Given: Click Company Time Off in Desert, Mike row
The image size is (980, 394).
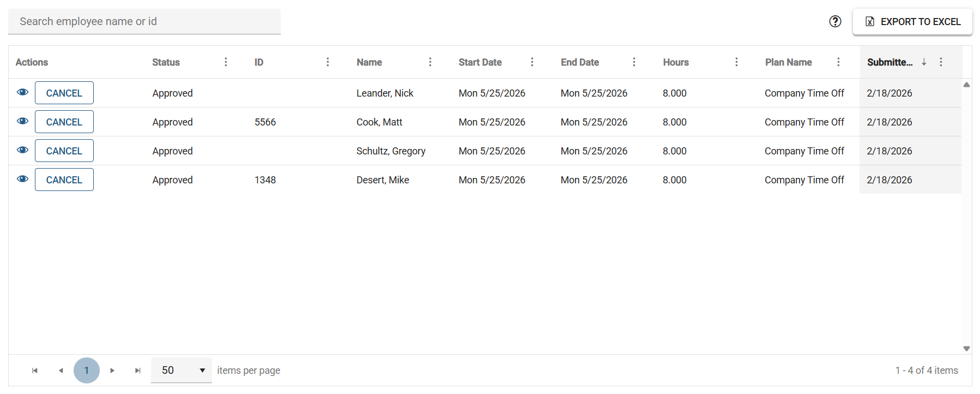Looking at the screenshot, I should [x=804, y=180].
